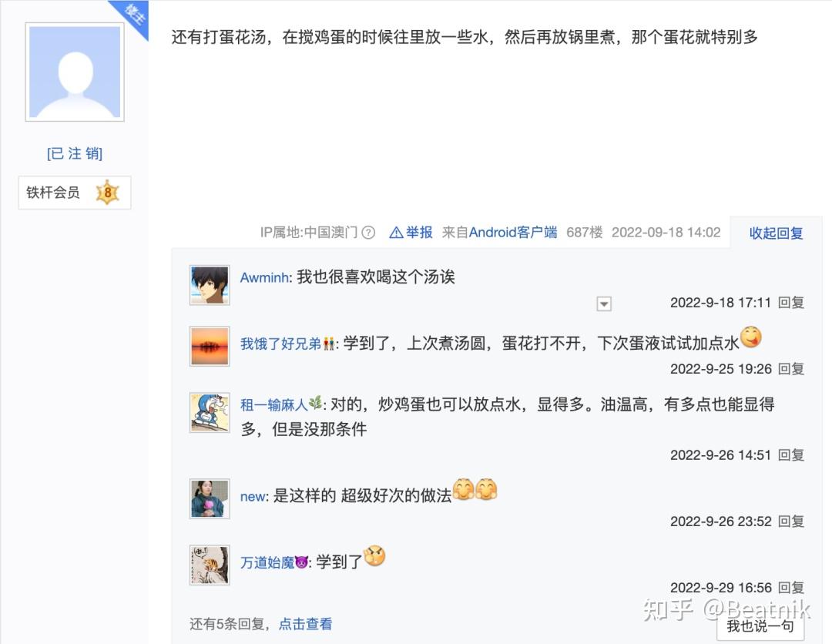Click the IP location help question icon
832x644 pixels.
click(368, 233)
